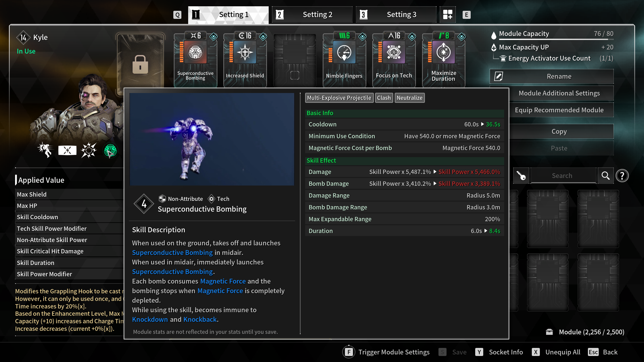Screen dimensions: 644x362
Task: Open Module Additional Settings
Action: (x=559, y=93)
